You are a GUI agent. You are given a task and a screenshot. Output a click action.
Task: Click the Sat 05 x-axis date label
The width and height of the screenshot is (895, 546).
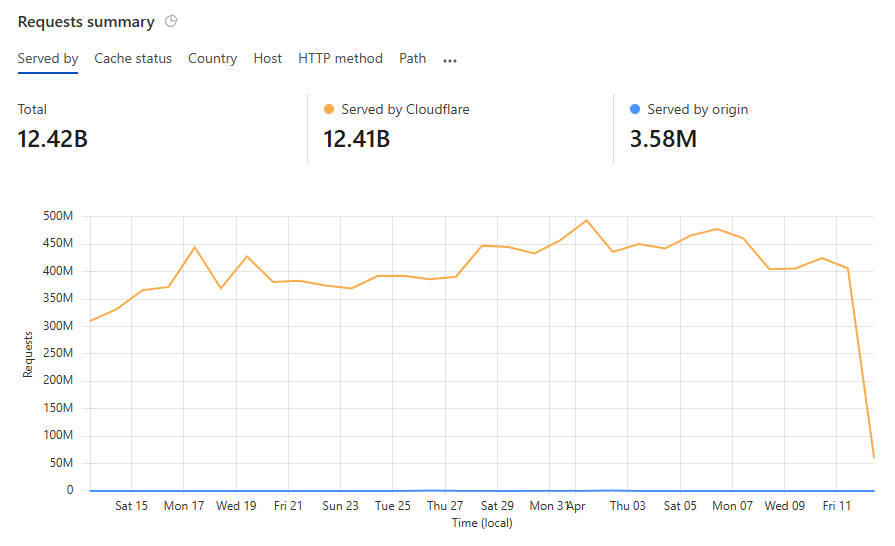point(680,505)
